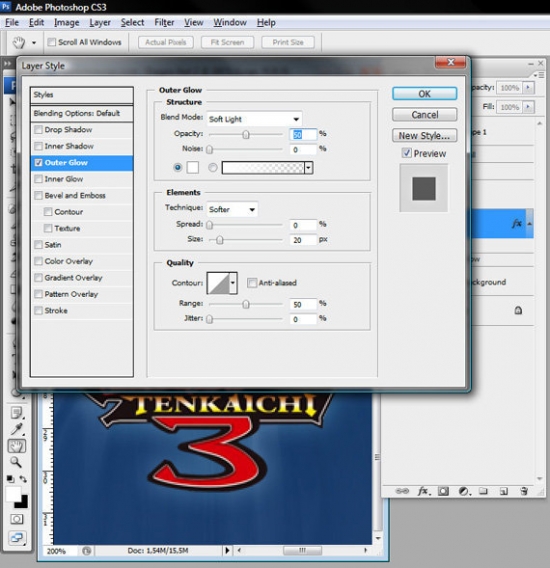
Task: Open the layer Fill slider arrow
Action: 528,106
